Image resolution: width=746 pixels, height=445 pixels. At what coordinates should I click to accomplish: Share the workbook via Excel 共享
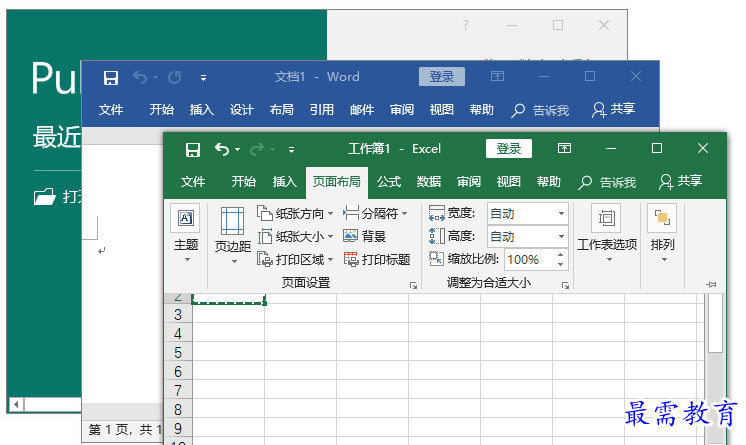coord(680,181)
